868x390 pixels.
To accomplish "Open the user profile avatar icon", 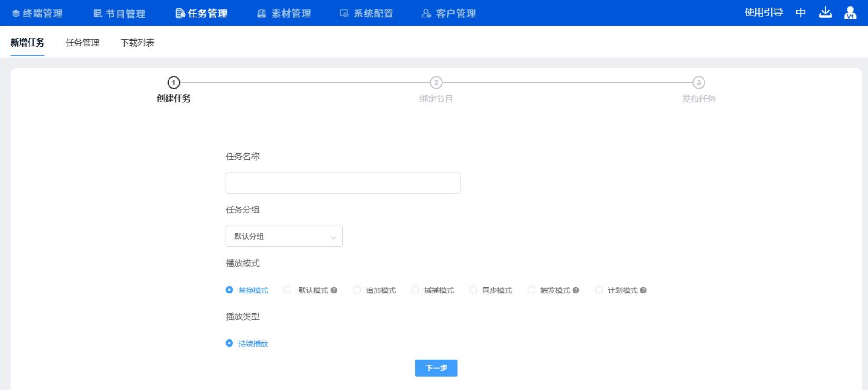I will (850, 13).
